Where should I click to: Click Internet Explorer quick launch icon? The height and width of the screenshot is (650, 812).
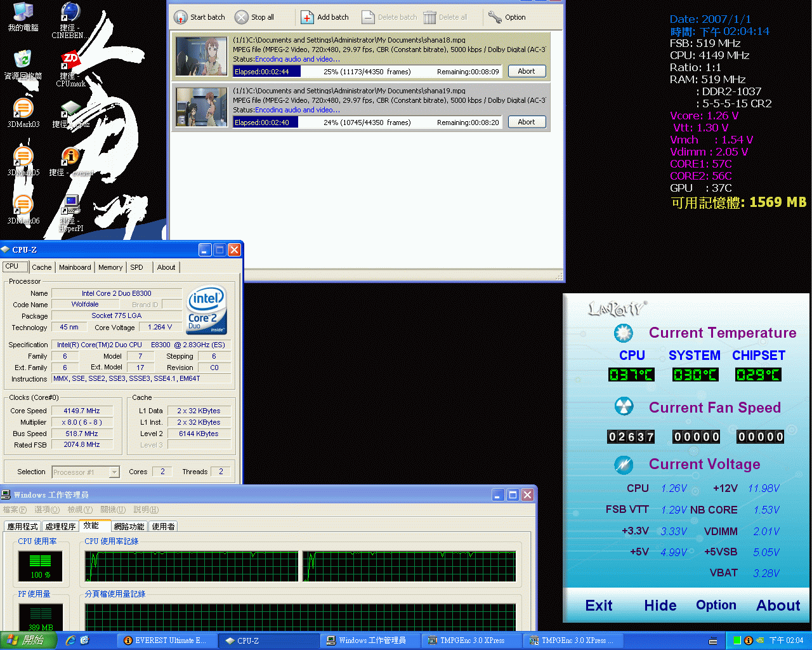pyautogui.click(x=70, y=640)
